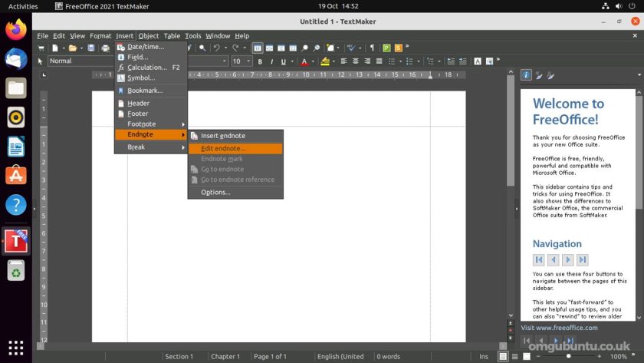Toggle italic formatting
This screenshot has width=644, height=363.
pos(271,61)
